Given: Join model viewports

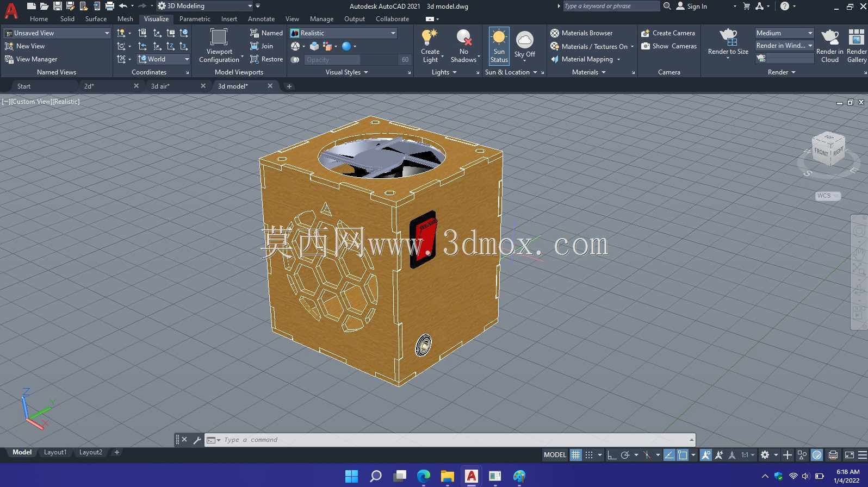Looking at the screenshot, I should [x=262, y=46].
